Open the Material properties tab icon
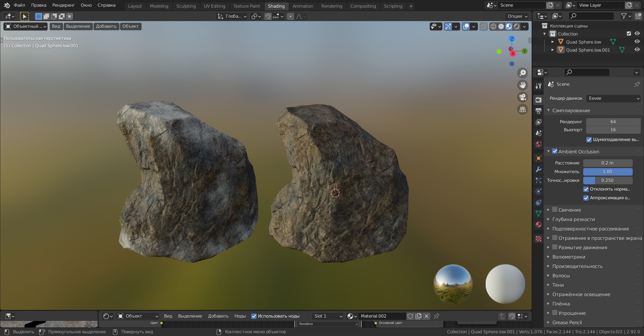This screenshot has height=336, width=644. click(538, 224)
